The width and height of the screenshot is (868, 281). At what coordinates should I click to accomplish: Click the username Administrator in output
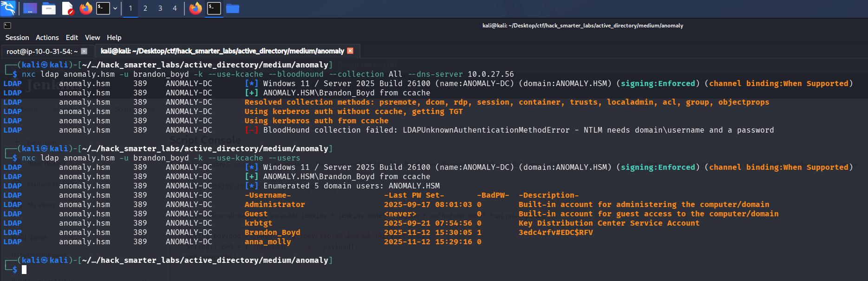[275, 204]
